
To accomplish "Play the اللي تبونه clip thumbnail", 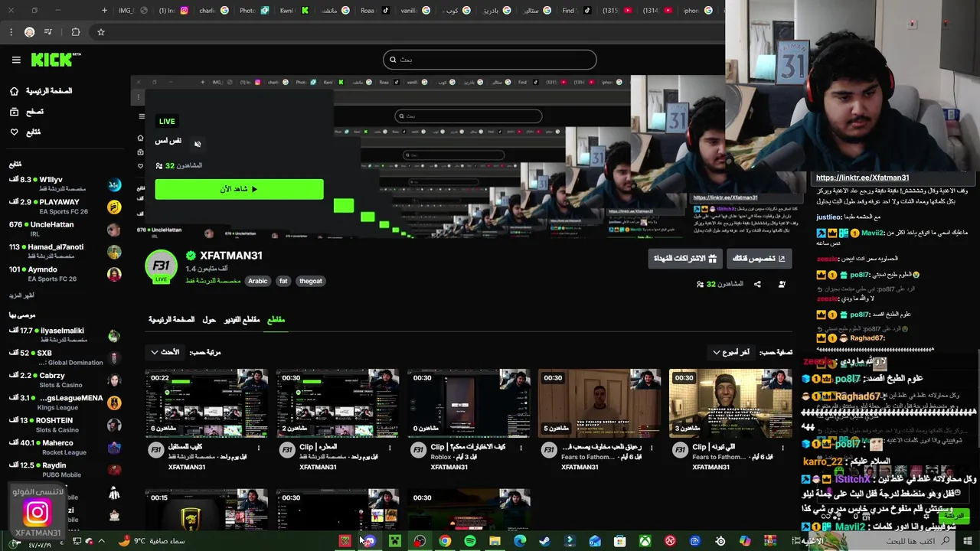I will click(x=730, y=403).
